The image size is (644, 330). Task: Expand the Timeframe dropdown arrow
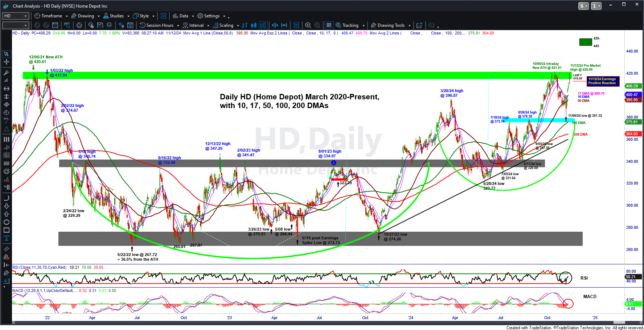point(67,16)
